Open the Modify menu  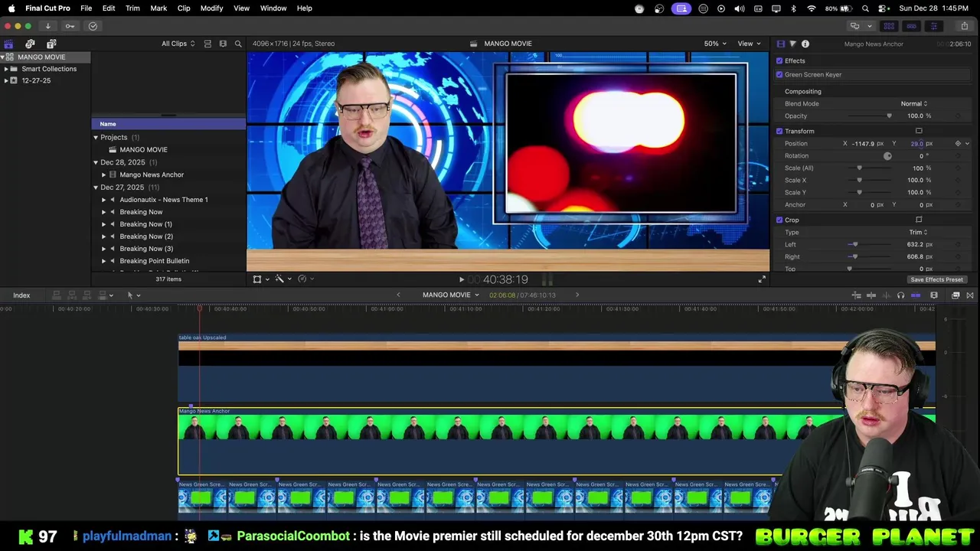tap(211, 8)
